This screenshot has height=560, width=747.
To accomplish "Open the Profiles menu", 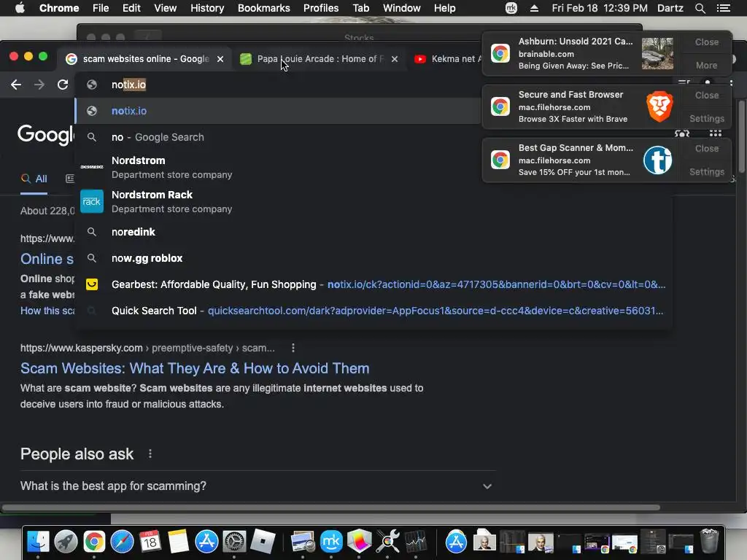I will [x=321, y=8].
